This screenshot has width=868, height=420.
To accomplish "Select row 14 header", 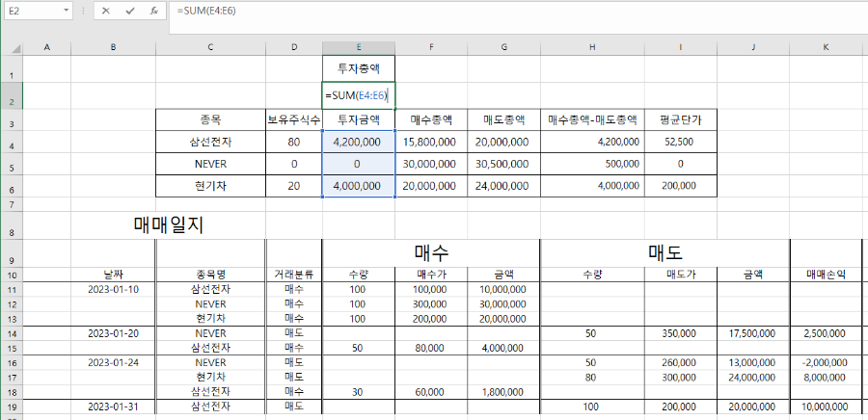I will 13,333.
